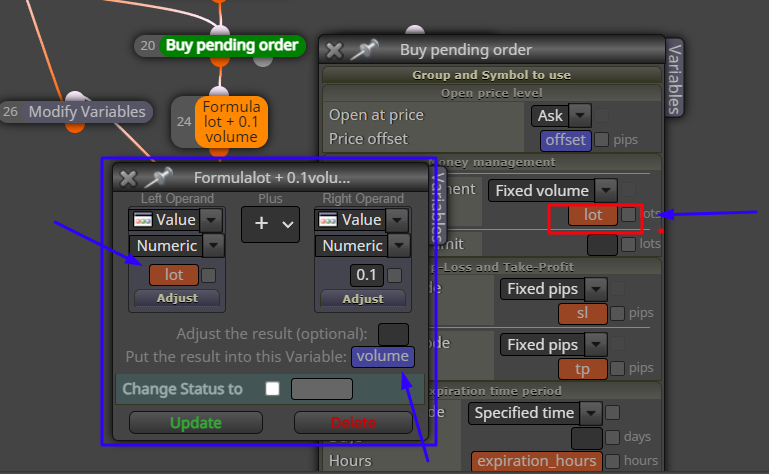Toggle checkbox beside days
The image size is (769, 474).
coord(612,437)
